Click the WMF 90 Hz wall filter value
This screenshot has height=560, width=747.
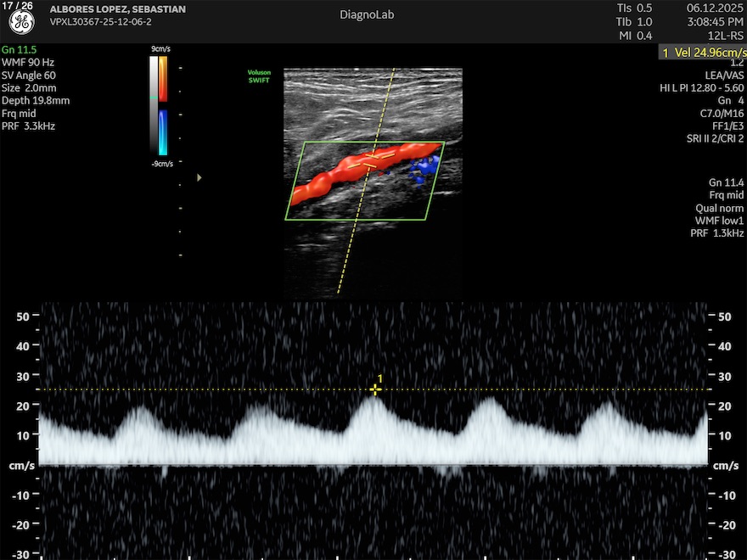[27, 62]
